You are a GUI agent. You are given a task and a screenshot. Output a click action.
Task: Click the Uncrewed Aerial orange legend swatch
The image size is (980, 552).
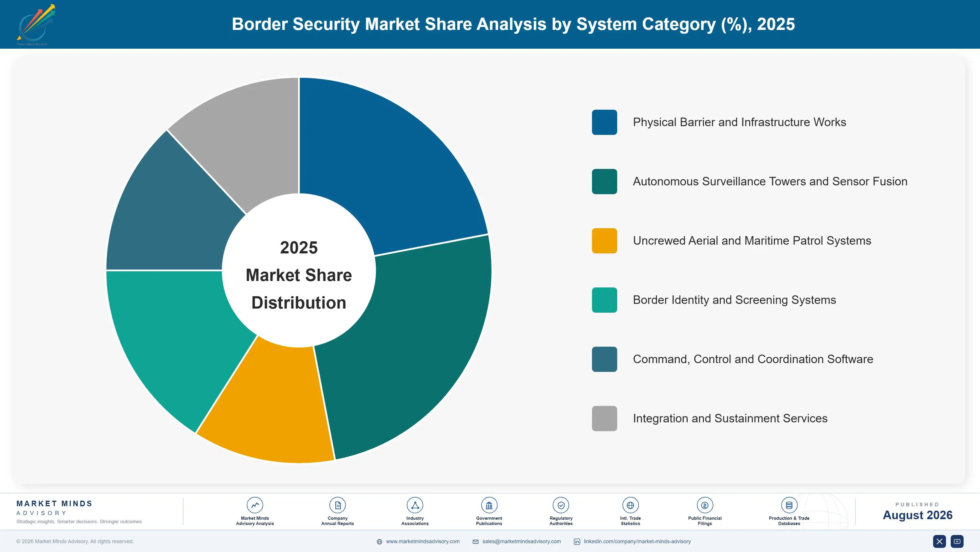604,241
